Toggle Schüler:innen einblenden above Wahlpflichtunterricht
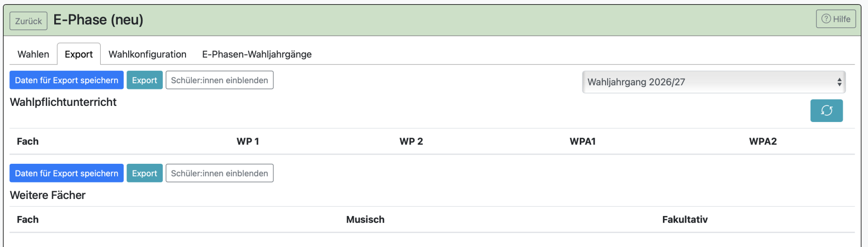Viewport: 868px width, 247px height. [x=220, y=80]
